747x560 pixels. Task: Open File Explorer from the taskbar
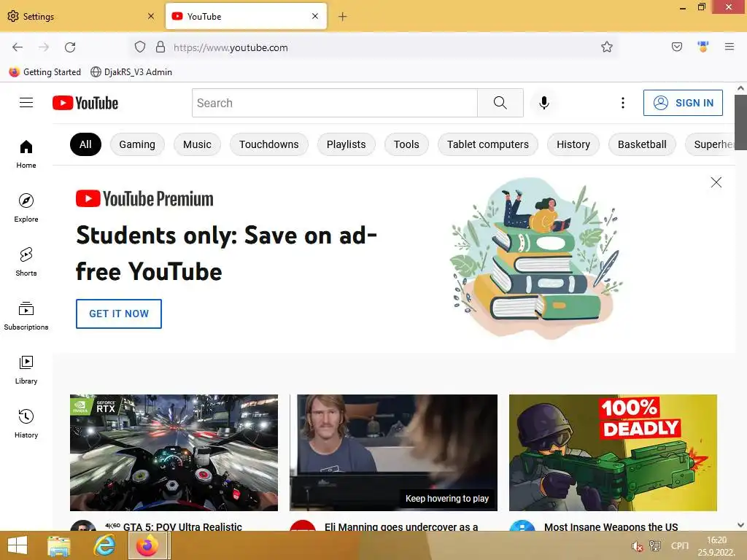pos(58,545)
